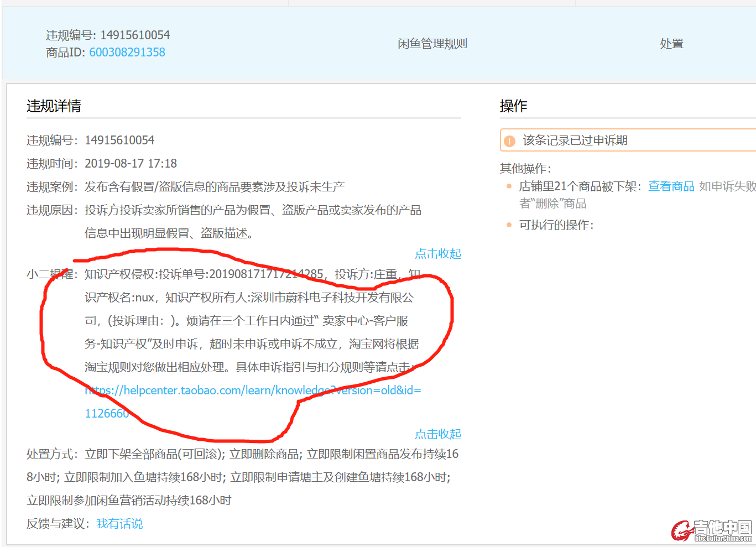Screen dimensions: 756x547
Task: Click the 店铺里21个商品被下架 text
Action: point(580,186)
